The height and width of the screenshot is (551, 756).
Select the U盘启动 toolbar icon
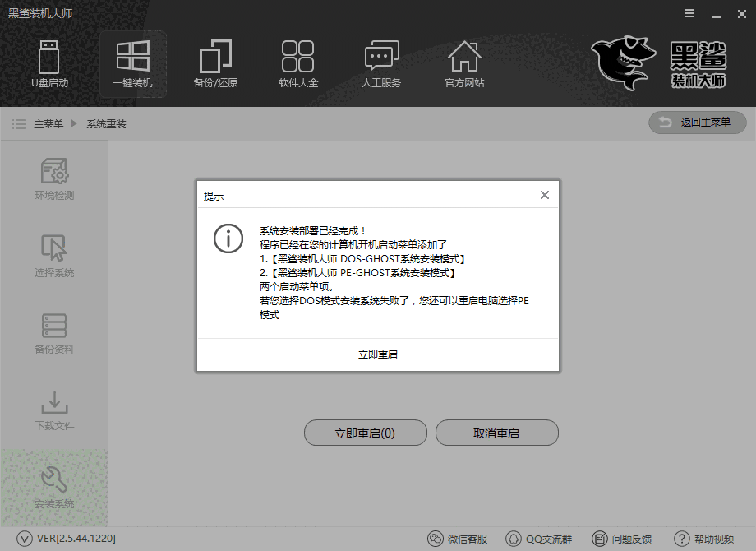point(49,64)
